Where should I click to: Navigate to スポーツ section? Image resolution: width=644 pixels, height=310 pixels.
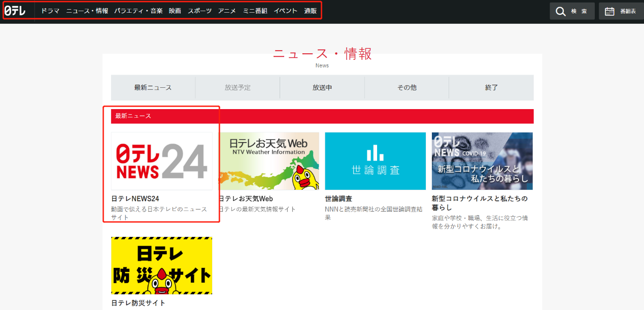(x=199, y=11)
